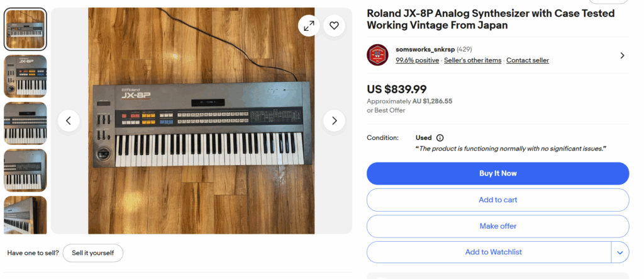Click the Sell it yourself button
The height and width of the screenshot is (279, 644).
point(93,253)
